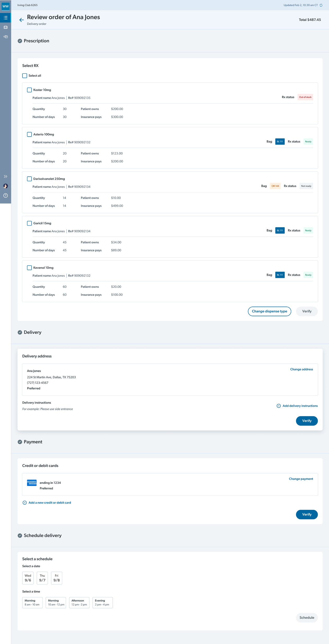Open the Change payment link

(x=301, y=479)
